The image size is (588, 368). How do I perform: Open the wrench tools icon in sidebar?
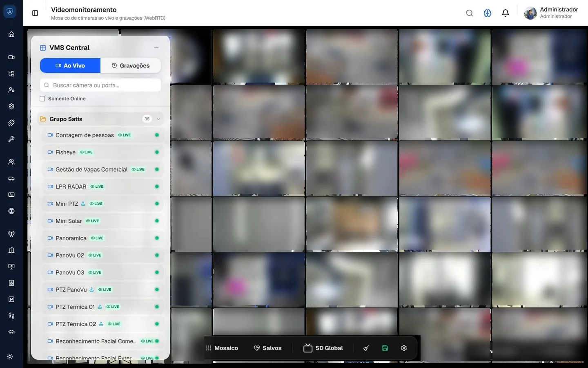(x=11, y=139)
